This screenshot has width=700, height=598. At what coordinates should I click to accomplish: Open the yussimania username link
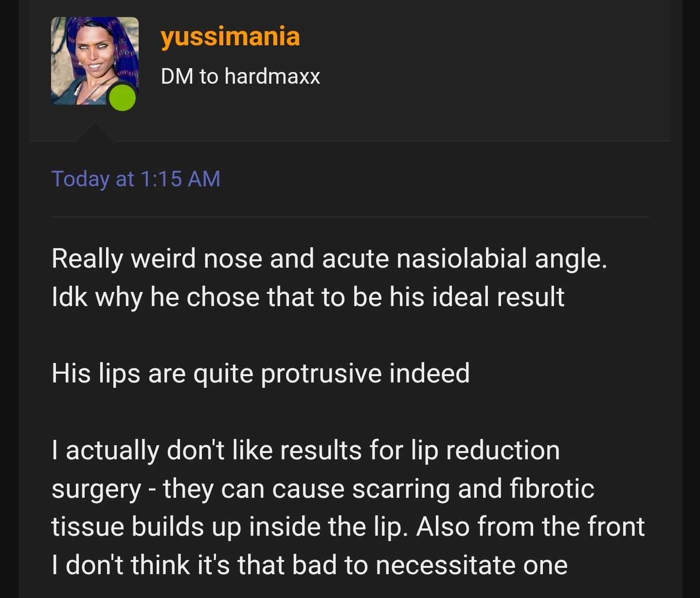click(x=230, y=36)
